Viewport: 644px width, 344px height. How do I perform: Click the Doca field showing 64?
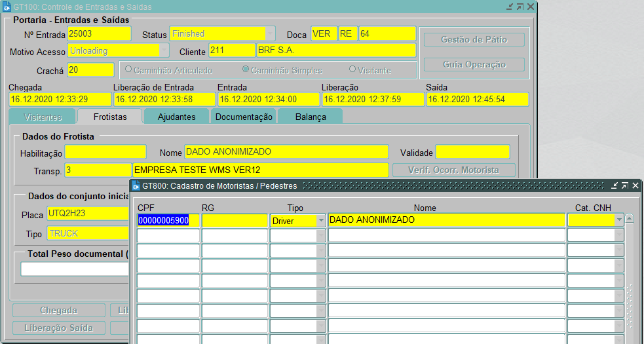387,33
